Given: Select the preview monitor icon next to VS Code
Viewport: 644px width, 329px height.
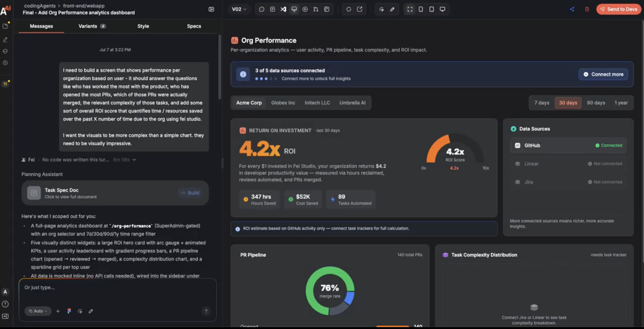Looking at the screenshot, I should pos(294,9).
